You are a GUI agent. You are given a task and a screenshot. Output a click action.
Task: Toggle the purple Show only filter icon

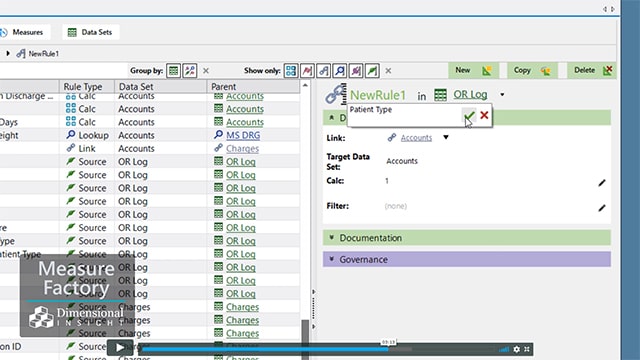356,71
